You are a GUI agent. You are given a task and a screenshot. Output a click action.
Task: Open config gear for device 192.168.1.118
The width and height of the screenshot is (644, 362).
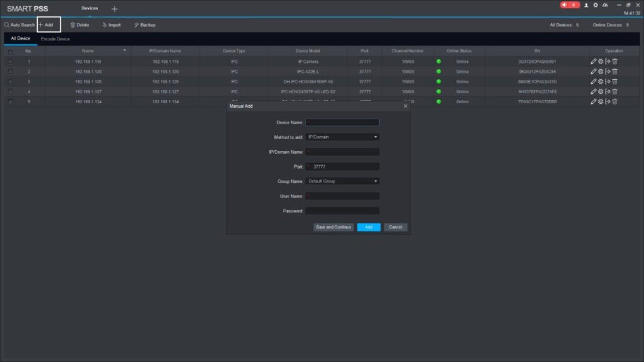pyautogui.click(x=601, y=61)
